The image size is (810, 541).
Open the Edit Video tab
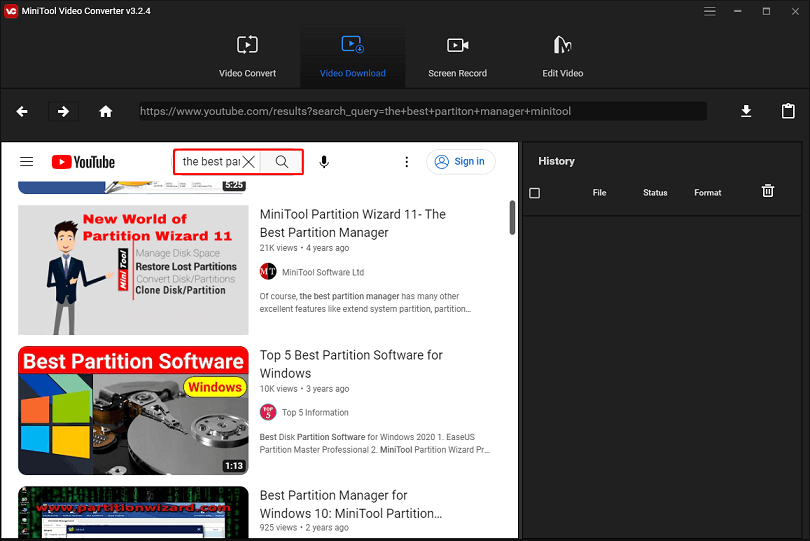(x=563, y=57)
